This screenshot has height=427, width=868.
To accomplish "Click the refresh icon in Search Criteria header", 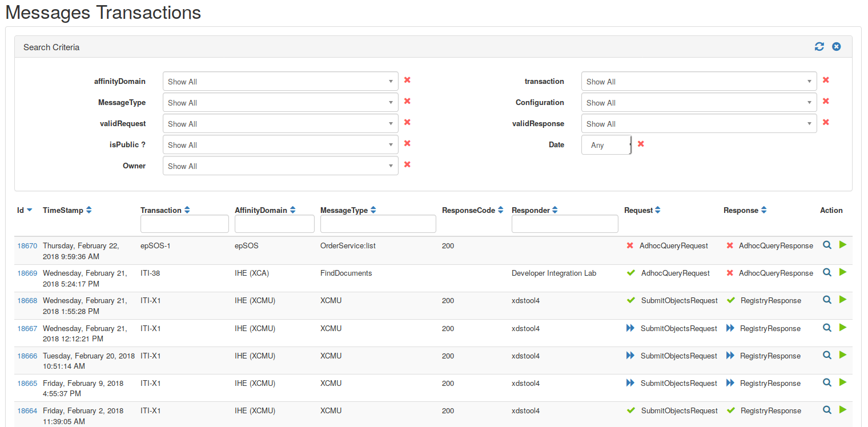I will (819, 47).
